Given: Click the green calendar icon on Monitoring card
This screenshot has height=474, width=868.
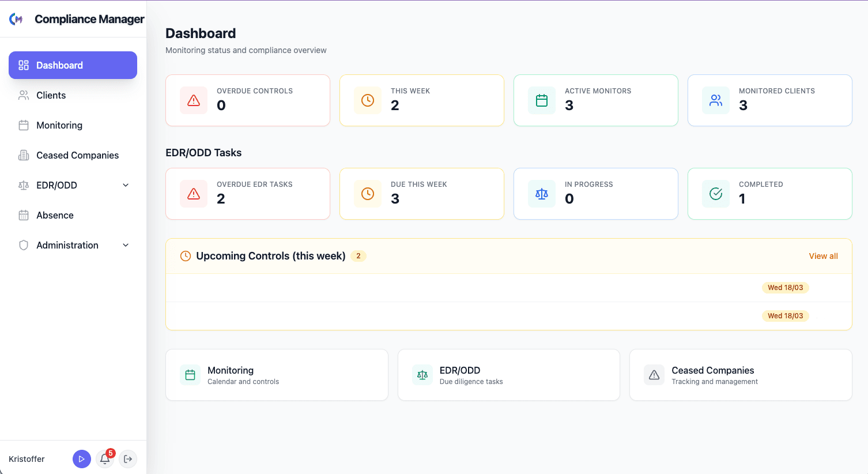Looking at the screenshot, I should point(190,375).
